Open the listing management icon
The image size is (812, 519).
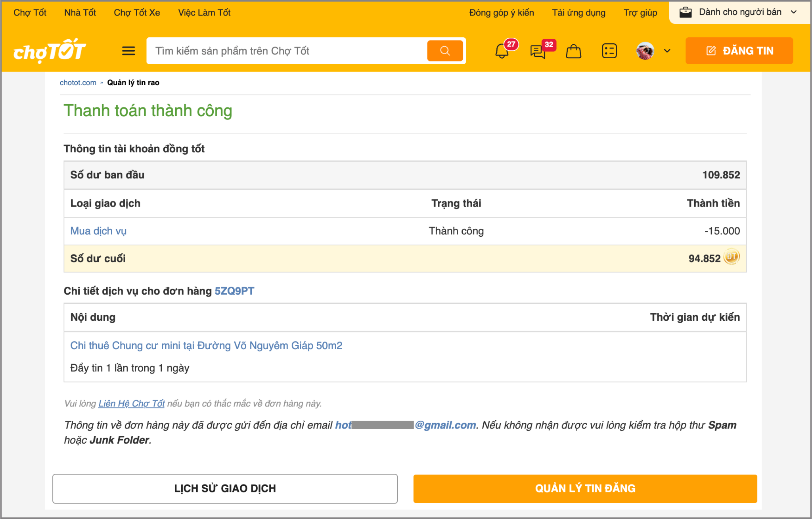[x=609, y=51]
